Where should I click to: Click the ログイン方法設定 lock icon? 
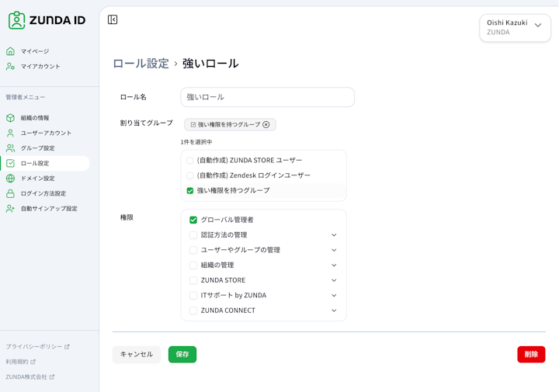click(x=10, y=193)
